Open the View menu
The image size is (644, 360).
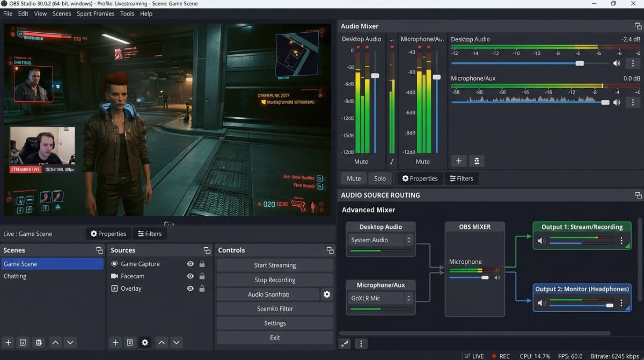[40, 14]
